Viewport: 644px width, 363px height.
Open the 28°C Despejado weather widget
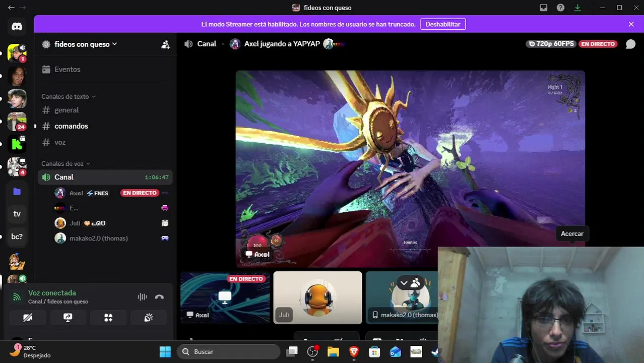pyautogui.click(x=31, y=351)
